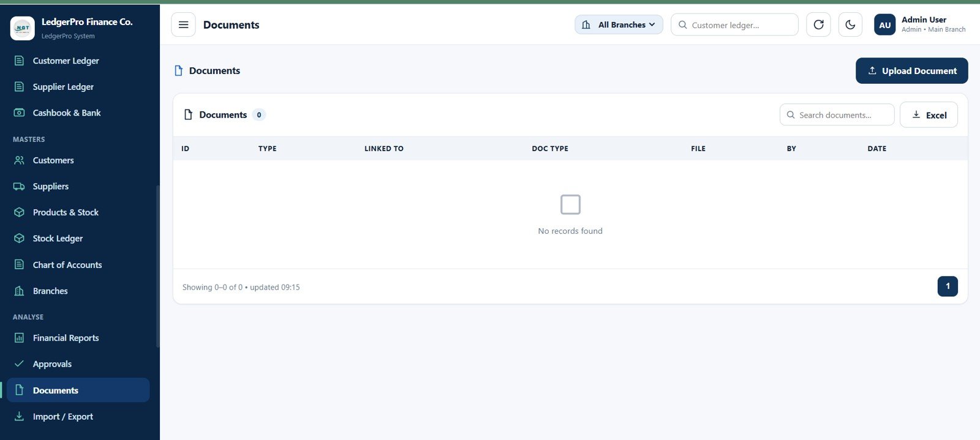Click the refresh icon in the header

pos(818,24)
